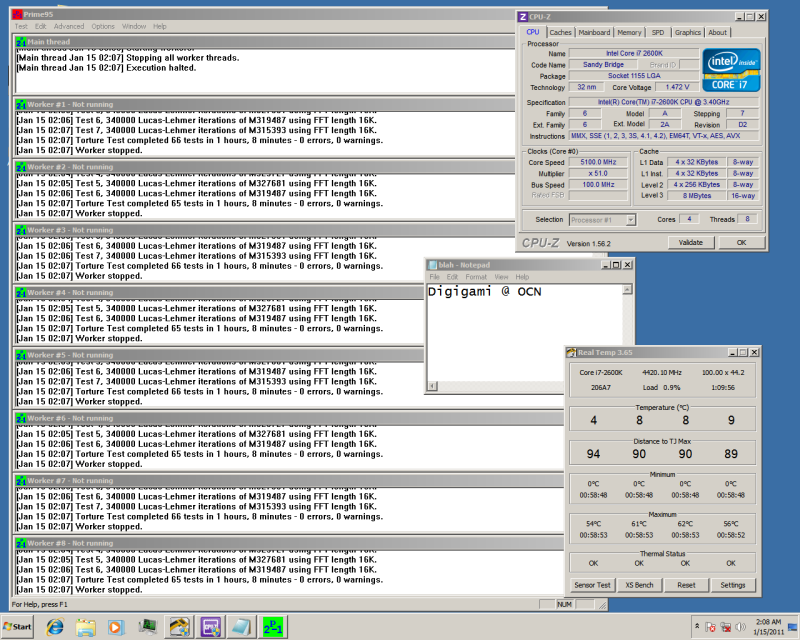Viewport: 800px width, 640px height.
Task: Click the 'Execution halted.' line in Main thread
Action: pos(107,68)
